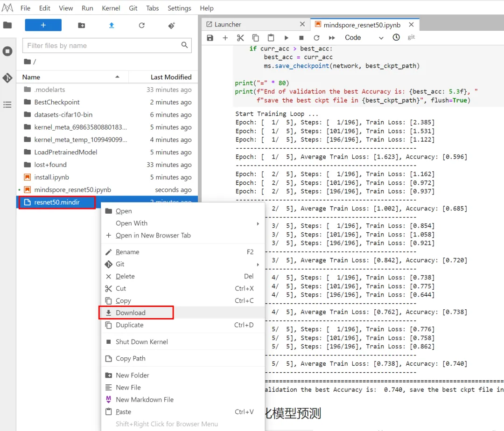Open the cell type Code dropdown
Viewport: 504px width, 431px height.
point(364,38)
